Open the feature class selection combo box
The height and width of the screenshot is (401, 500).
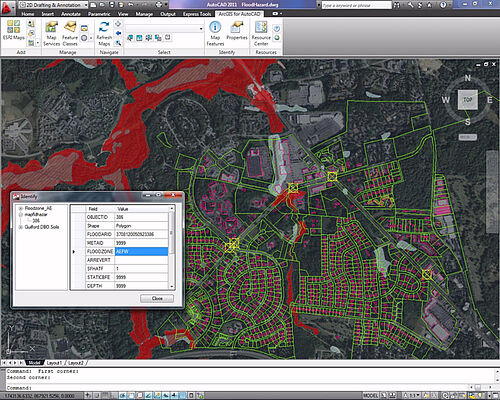(165, 29)
